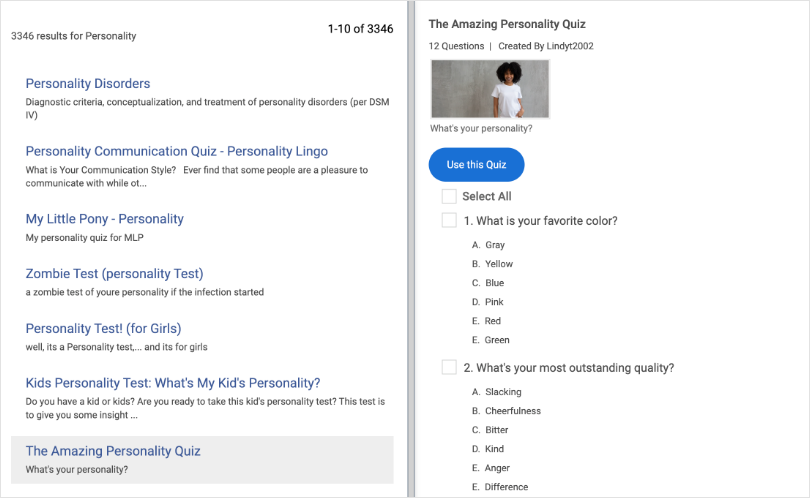The image size is (810, 498).
Task: Open the Personality Disorders quiz result
Action: tap(88, 84)
